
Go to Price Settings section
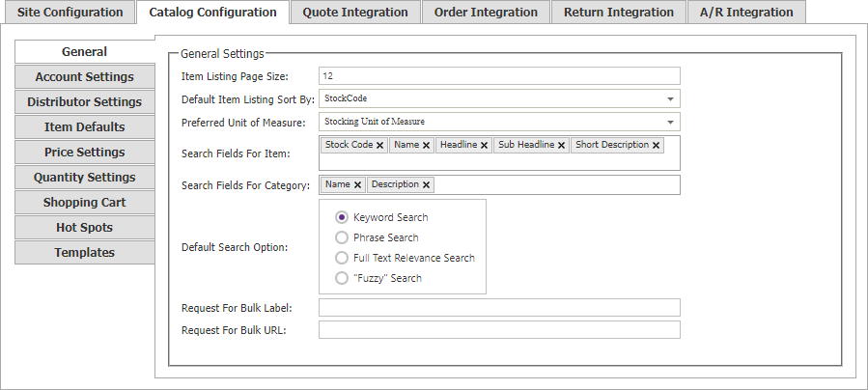coord(85,153)
